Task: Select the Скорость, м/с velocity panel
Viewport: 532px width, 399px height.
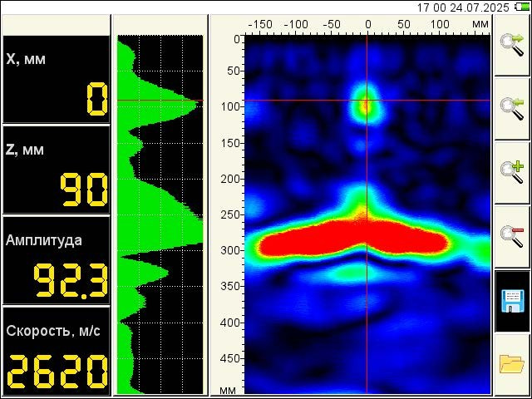Action: [56, 352]
